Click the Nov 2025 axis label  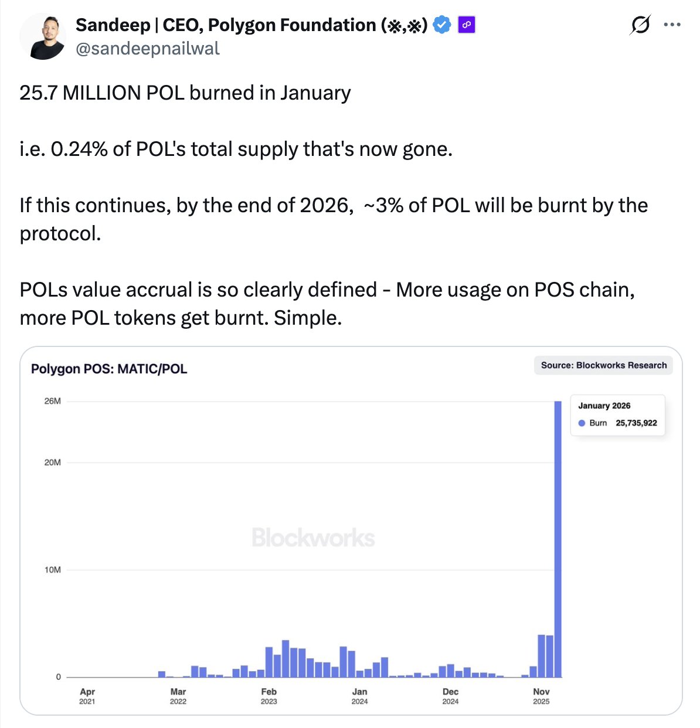[x=541, y=696]
